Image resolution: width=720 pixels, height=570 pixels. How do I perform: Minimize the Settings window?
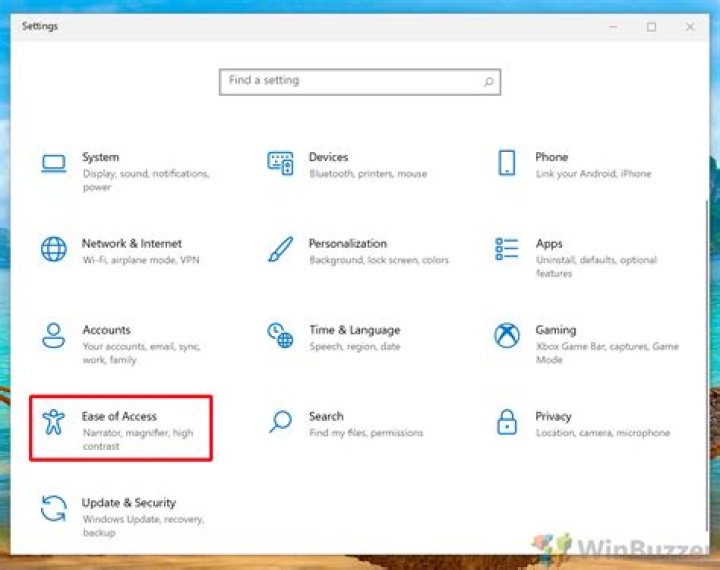(613, 27)
